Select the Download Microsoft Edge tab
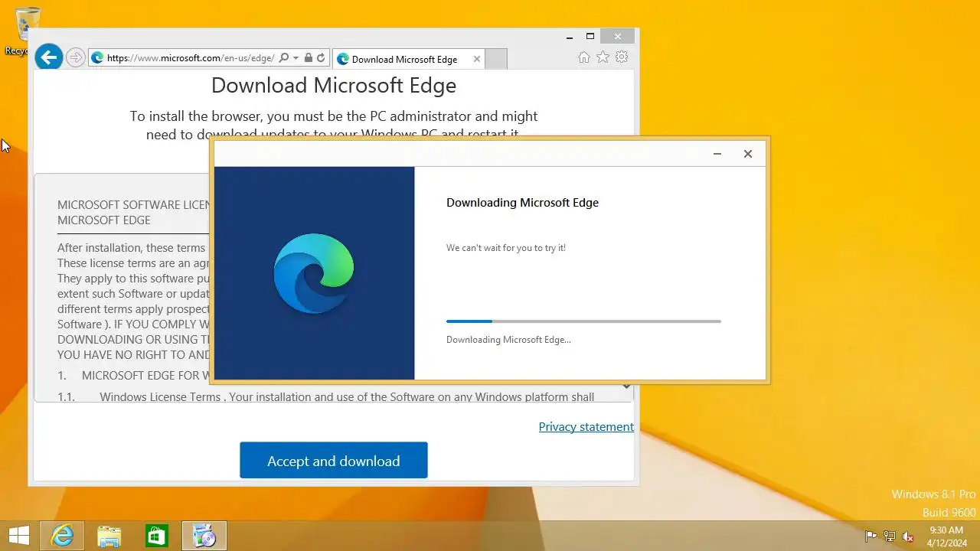Image resolution: width=980 pixels, height=551 pixels. pyautogui.click(x=408, y=59)
